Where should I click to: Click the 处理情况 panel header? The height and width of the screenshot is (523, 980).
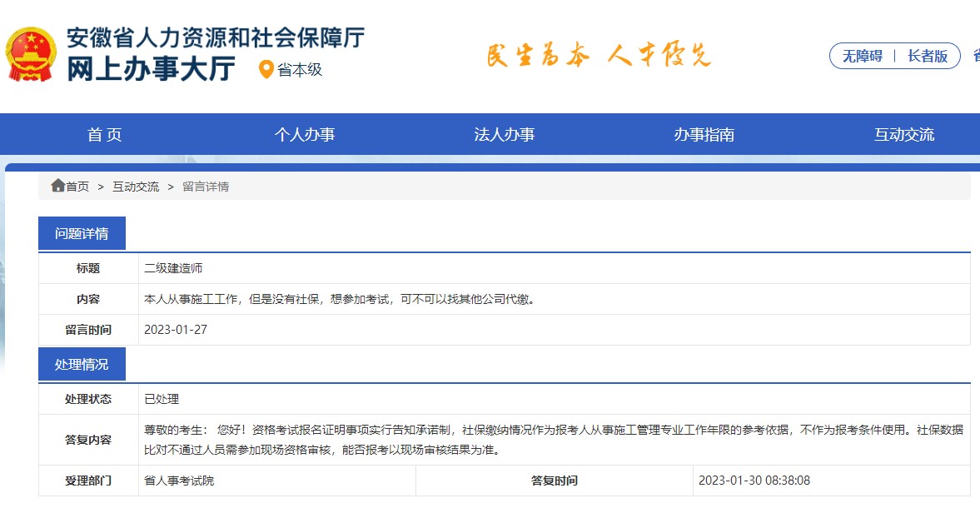click(82, 363)
